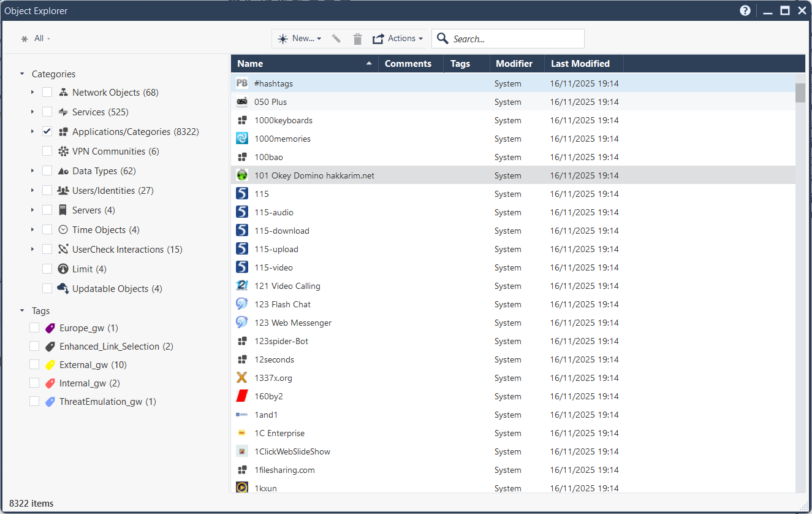Open the help question mark icon
This screenshot has width=812, height=514.
coord(745,10)
